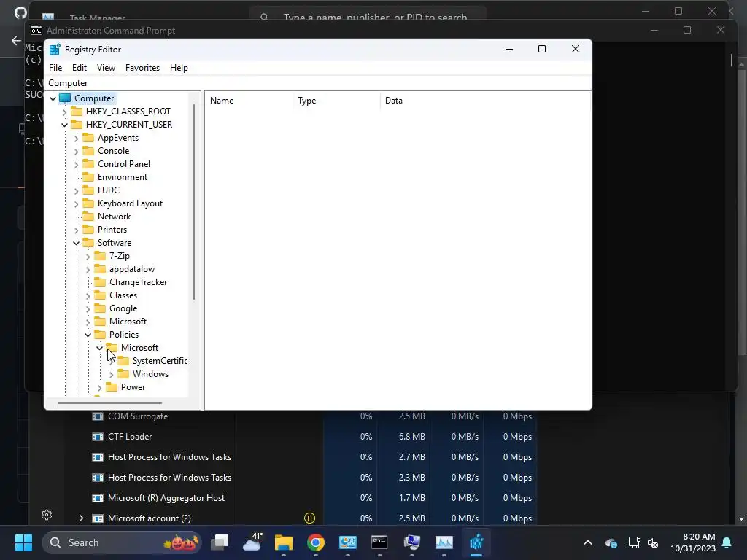Click the tree pane horizontal scrollbar
747x560 pixels.
click(x=109, y=402)
